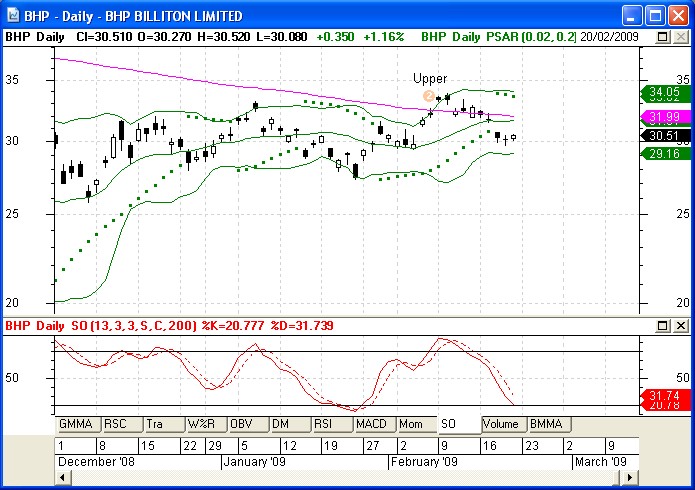This screenshot has width=695, height=490.
Task: Click the %D=31.739 reading
Action: click(x=302, y=326)
